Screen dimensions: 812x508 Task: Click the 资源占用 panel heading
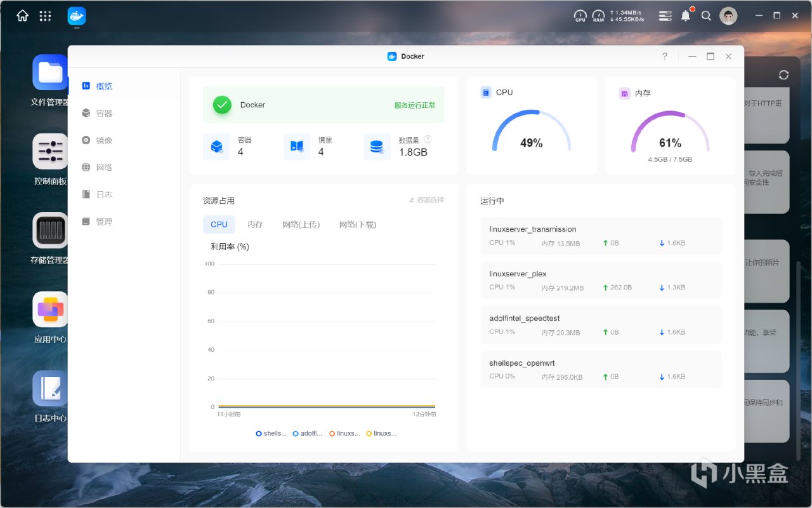pos(219,201)
